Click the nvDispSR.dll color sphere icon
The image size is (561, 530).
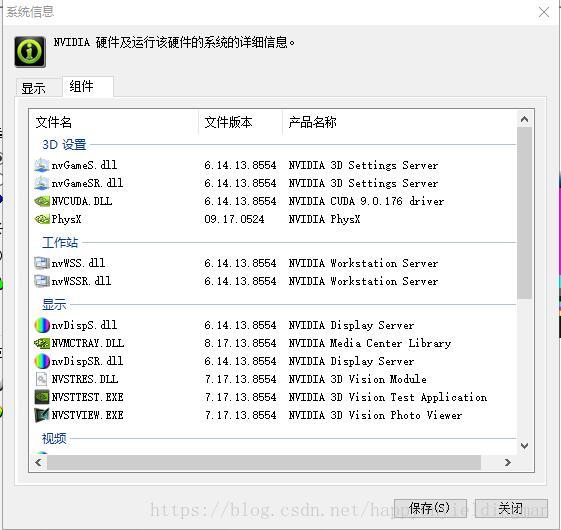tap(42, 361)
